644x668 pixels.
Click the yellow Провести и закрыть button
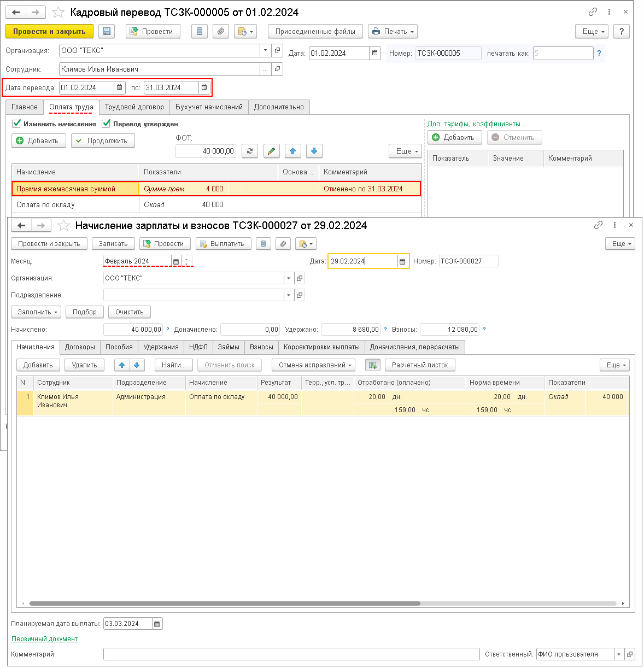point(49,32)
